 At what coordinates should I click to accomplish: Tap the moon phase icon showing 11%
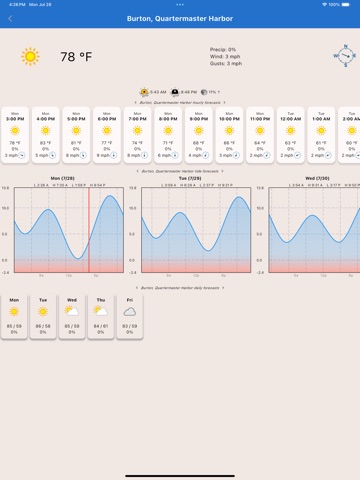point(204,92)
